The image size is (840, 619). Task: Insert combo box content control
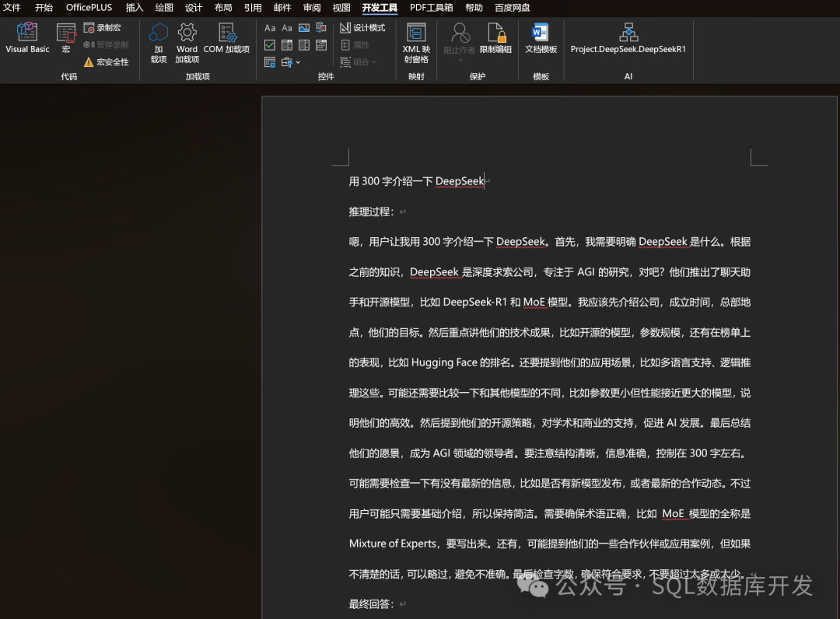point(287,45)
